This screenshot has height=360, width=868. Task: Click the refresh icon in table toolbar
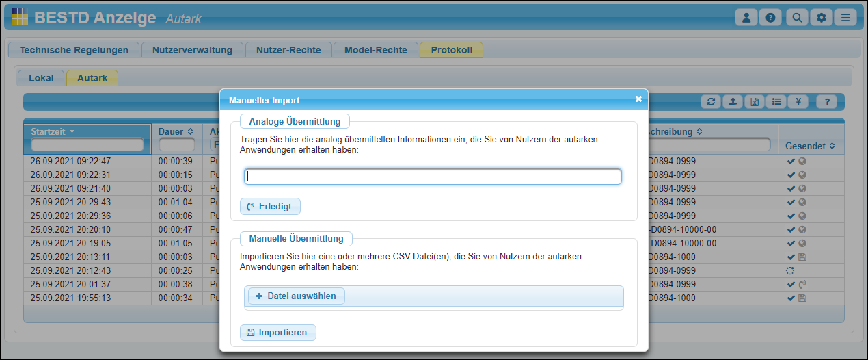[x=711, y=102]
